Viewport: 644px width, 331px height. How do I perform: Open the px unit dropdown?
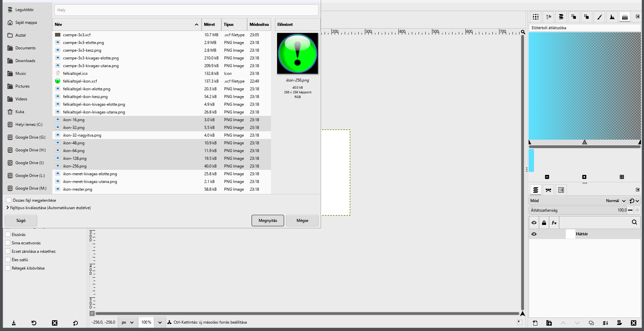[127, 322]
